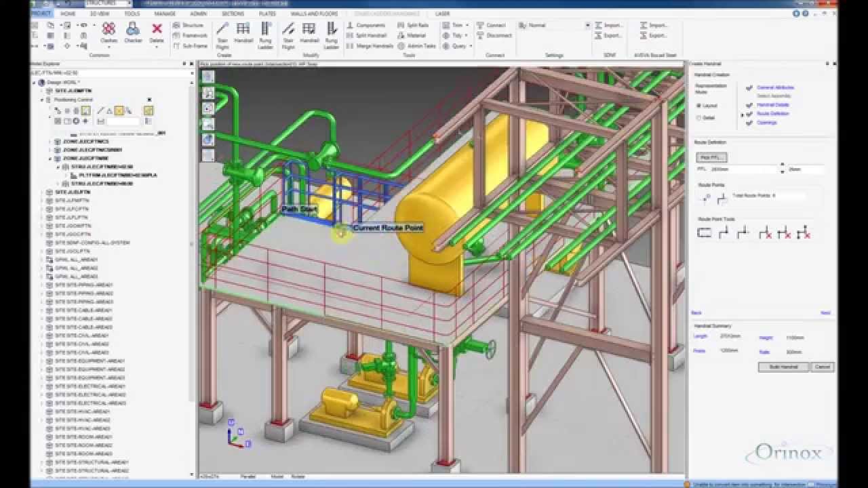The width and height of the screenshot is (868, 488).
Task: Select the Detail representation mode
Action: pyautogui.click(x=705, y=118)
